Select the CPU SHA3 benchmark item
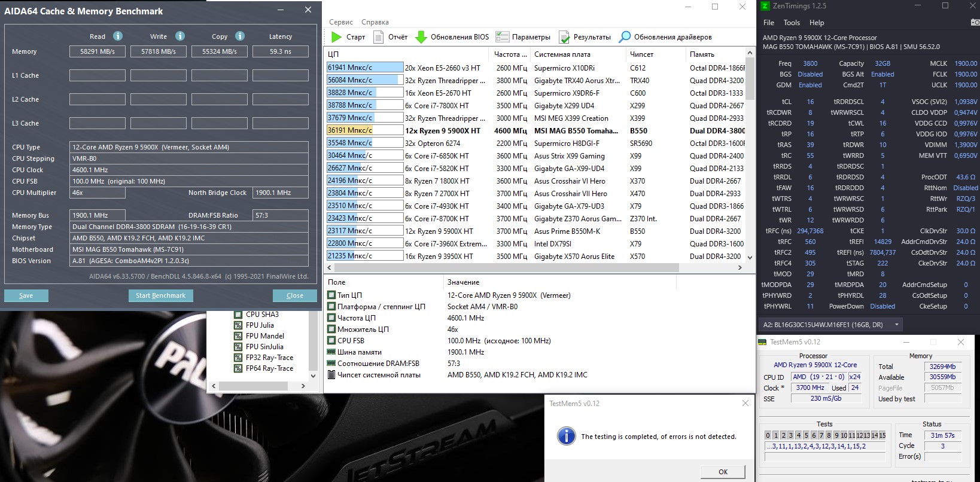Viewport: 980px width, 482px height. pyautogui.click(x=257, y=315)
